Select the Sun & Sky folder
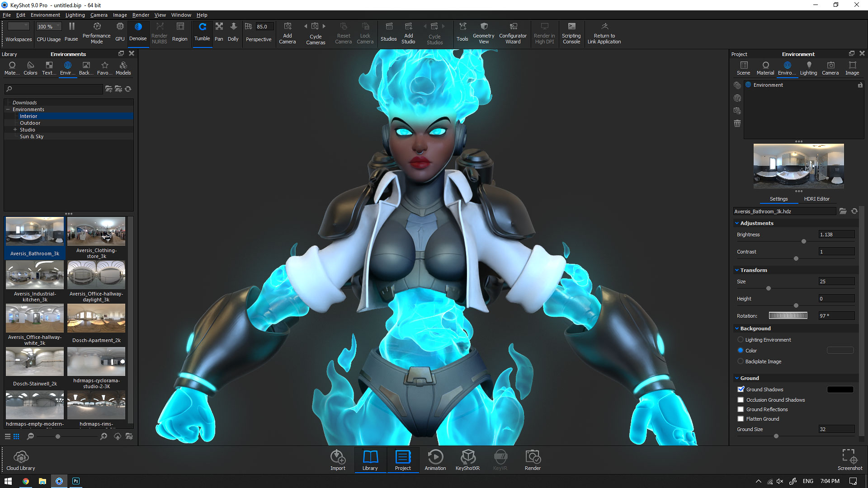Image resolution: width=868 pixels, height=488 pixels. pos(32,136)
